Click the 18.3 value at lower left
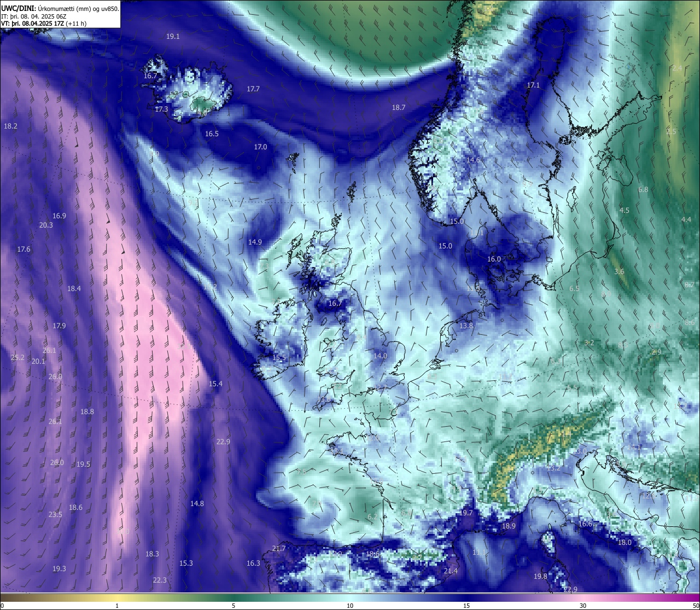 tap(152, 554)
